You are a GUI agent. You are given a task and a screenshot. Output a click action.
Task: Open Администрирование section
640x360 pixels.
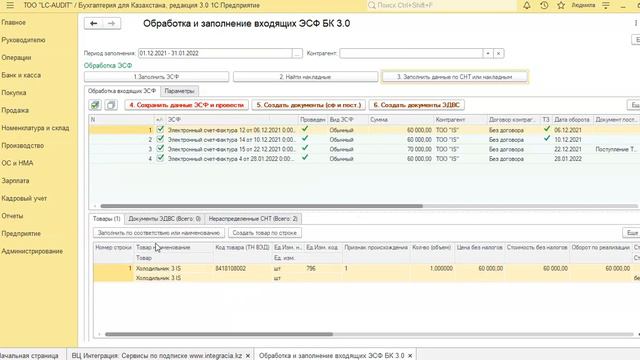coord(32,251)
